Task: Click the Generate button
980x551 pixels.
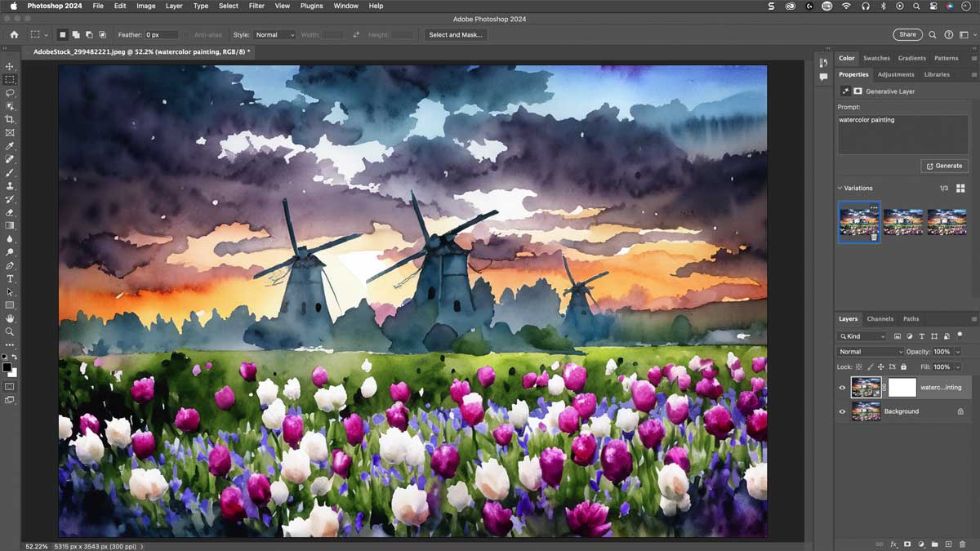Action: pyautogui.click(x=944, y=166)
